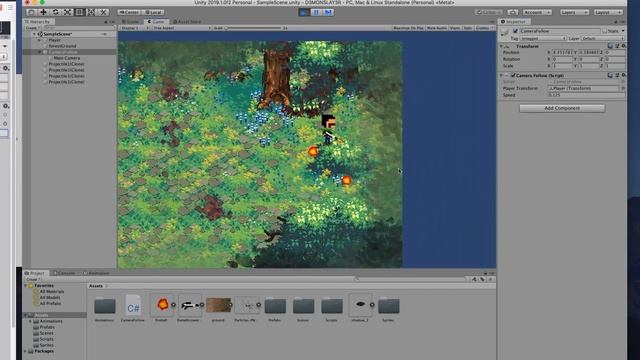Select Main Camera in Hierarchy

tap(67, 58)
